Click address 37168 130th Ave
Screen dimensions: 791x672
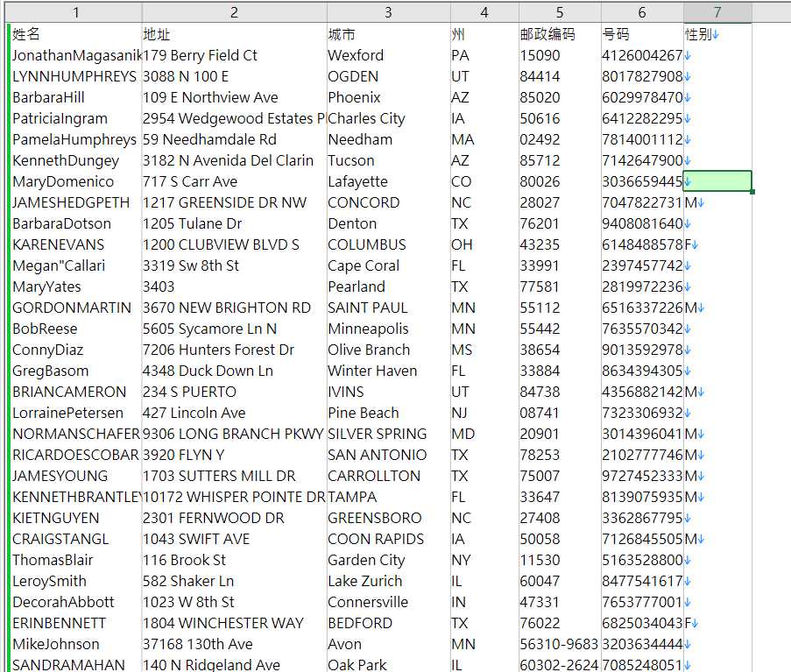(234, 644)
